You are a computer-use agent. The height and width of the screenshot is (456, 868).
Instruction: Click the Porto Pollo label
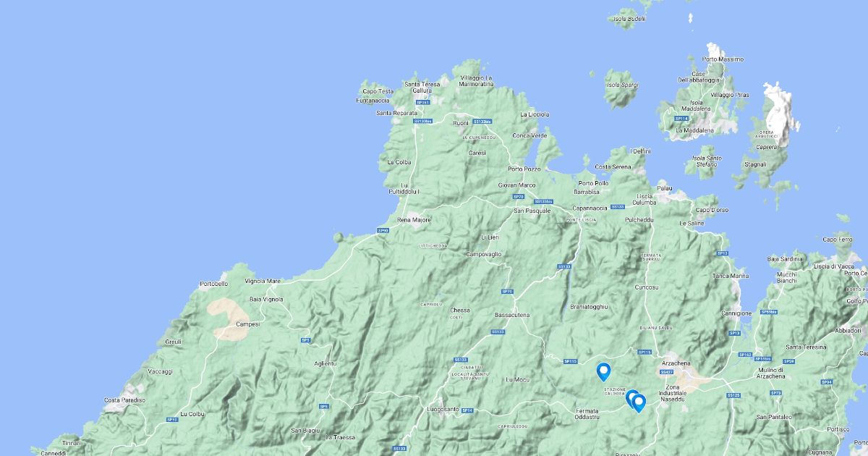point(593,184)
